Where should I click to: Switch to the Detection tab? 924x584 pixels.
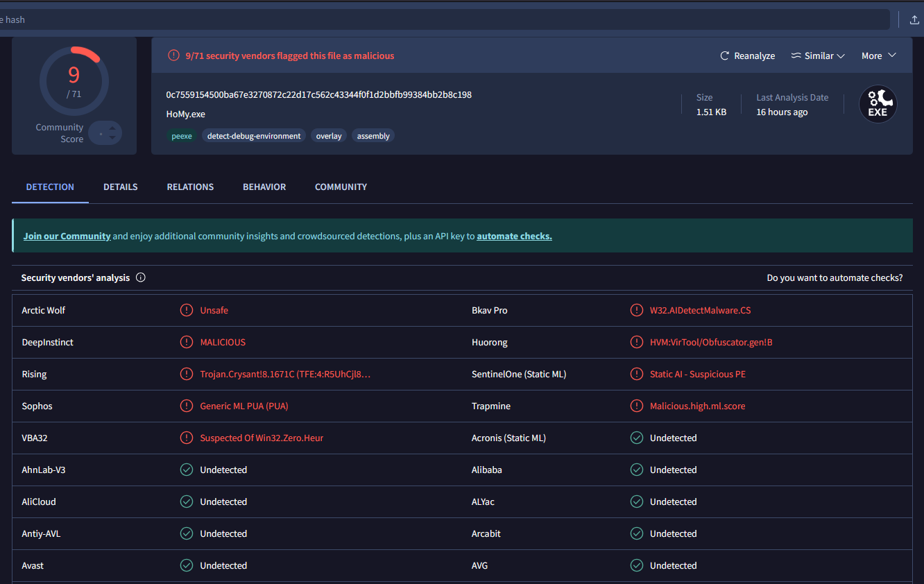tap(50, 187)
